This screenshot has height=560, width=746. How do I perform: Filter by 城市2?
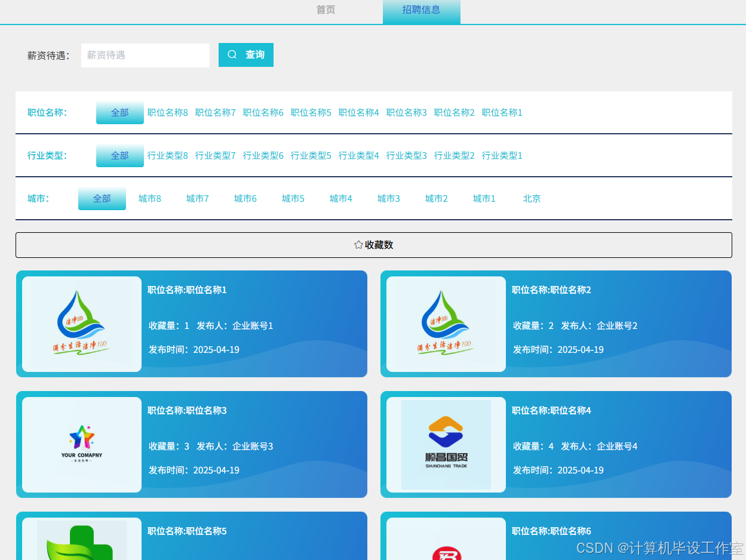click(437, 198)
